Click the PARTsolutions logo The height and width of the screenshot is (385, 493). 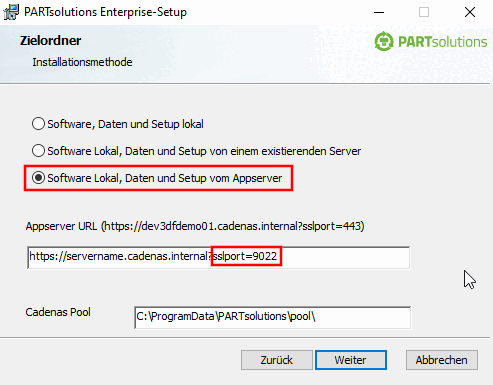tap(431, 42)
